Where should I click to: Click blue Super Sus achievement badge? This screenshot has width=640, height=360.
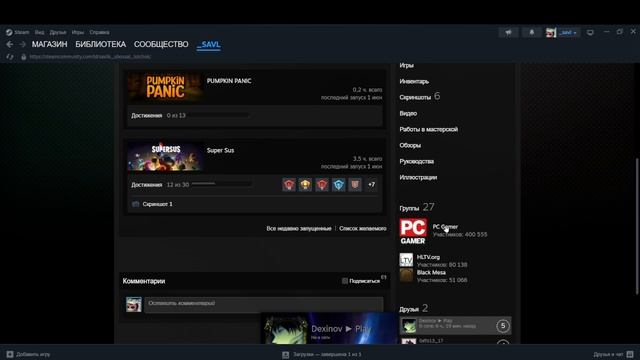338,185
